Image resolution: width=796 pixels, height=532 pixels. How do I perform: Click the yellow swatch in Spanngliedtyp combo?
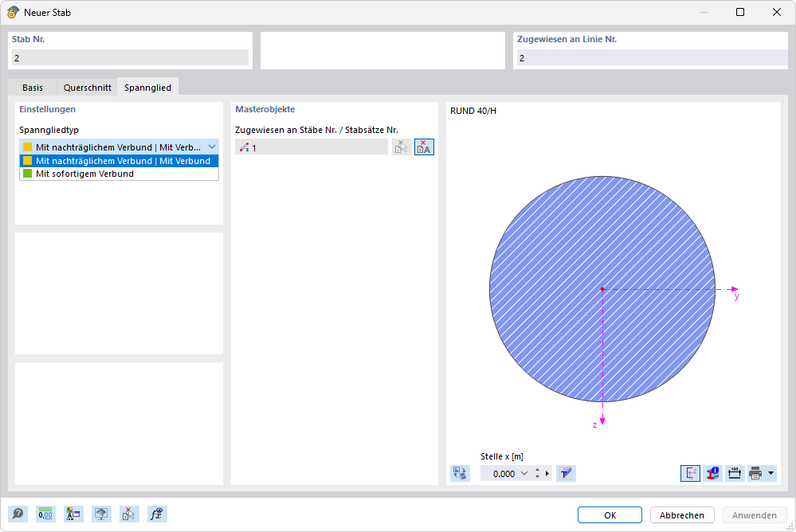27,147
